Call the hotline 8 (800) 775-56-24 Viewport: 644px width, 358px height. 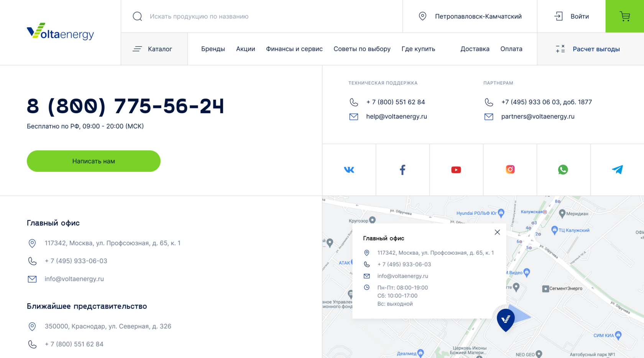pos(125,106)
